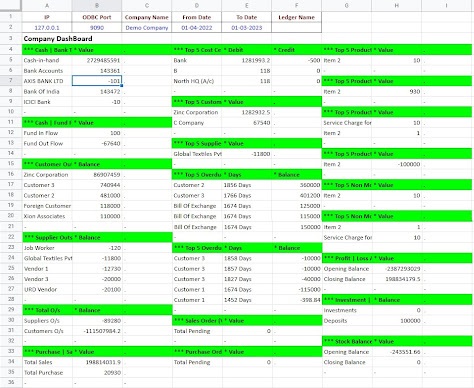Select the overdue balance 401200 cell

point(297,196)
